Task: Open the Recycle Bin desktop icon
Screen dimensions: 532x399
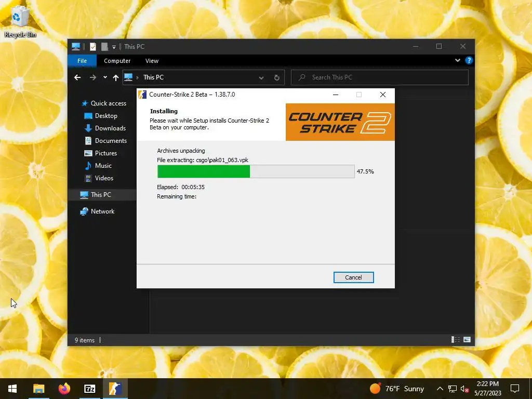Action: click(x=20, y=21)
